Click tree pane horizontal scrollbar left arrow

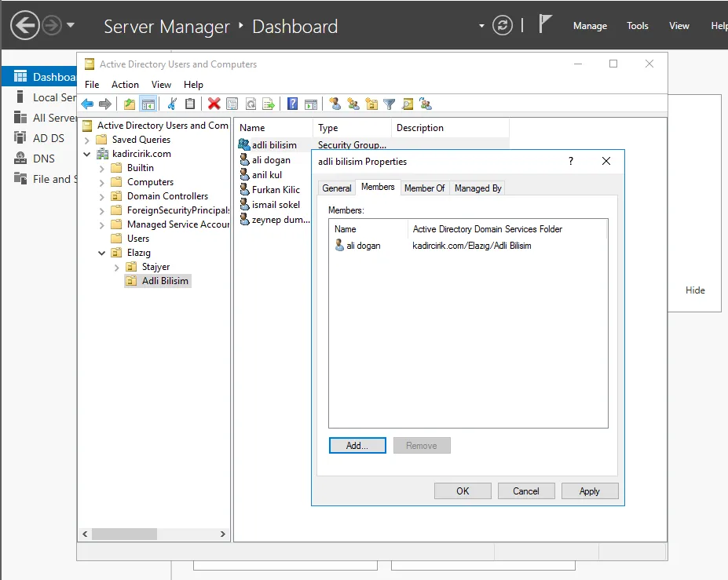tap(85, 534)
